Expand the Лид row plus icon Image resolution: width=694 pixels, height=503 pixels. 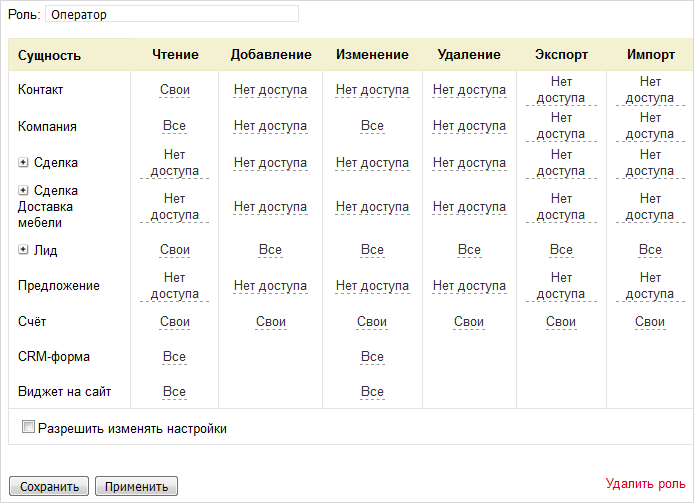coord(23,250)
